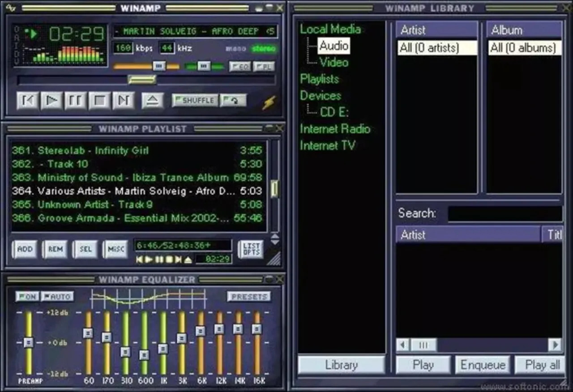This screenshot has height=392, width=573.
Task: Click the Winamp logo icon in the title bar
Action: tap(11, 8)
